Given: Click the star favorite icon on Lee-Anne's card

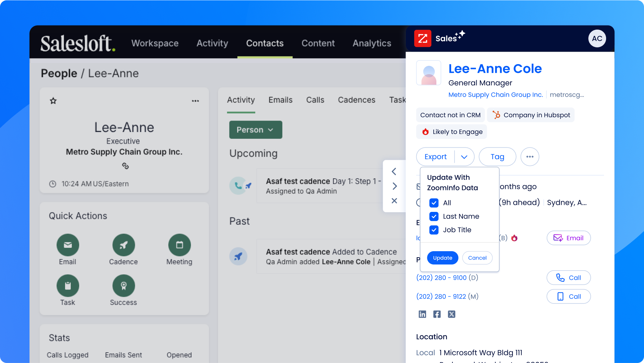Looking at the screenshot, I should pyautogui.click(x=53, y=101).
